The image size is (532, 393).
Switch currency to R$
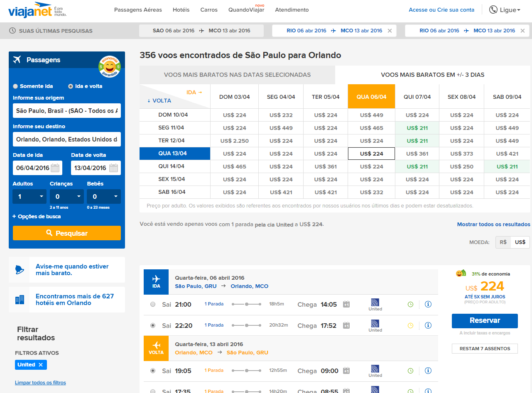click(503, 242)
